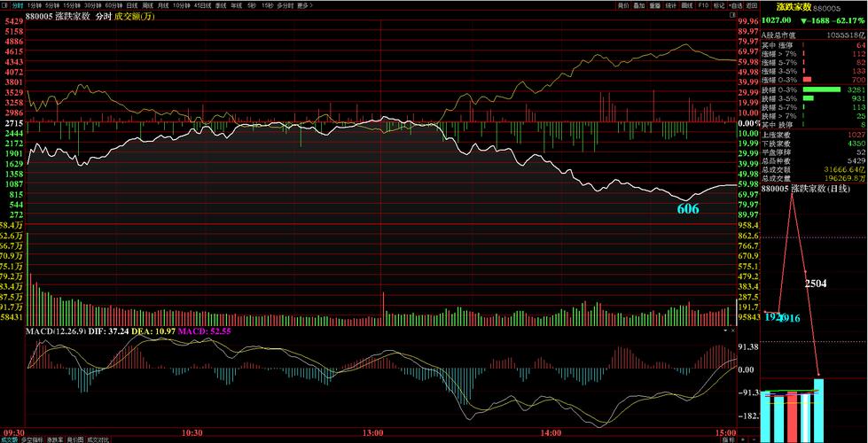Select the 多空指标 indicator tab at bottom
This screenshot has height=443, width=868.
pos(32,439)
